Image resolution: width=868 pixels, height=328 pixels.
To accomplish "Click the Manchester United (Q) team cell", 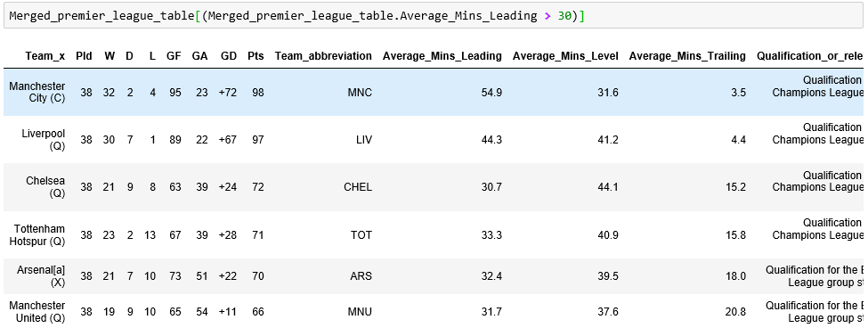I will pyautogui.click(x=37, y=312).
